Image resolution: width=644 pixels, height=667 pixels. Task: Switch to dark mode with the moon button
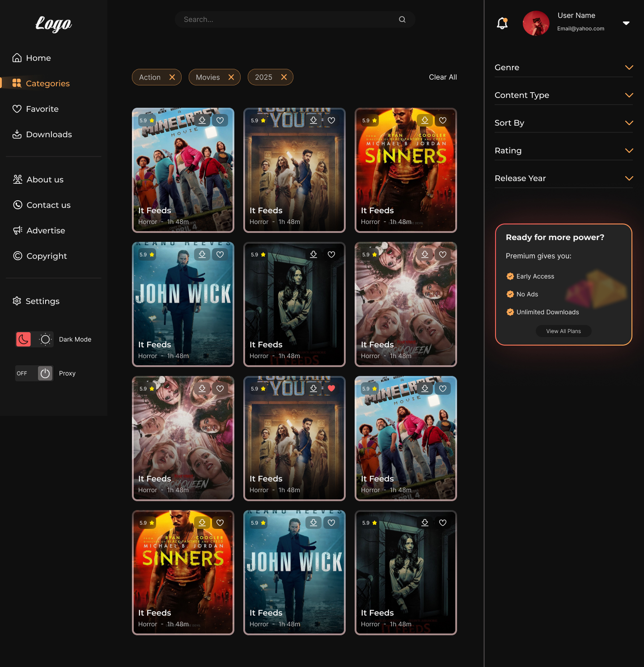point(24,339)
